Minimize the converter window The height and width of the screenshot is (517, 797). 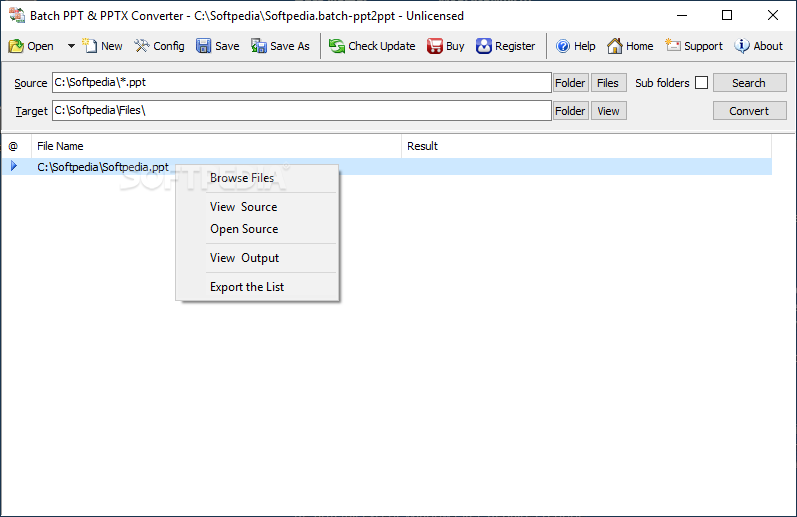coord(682,15)
